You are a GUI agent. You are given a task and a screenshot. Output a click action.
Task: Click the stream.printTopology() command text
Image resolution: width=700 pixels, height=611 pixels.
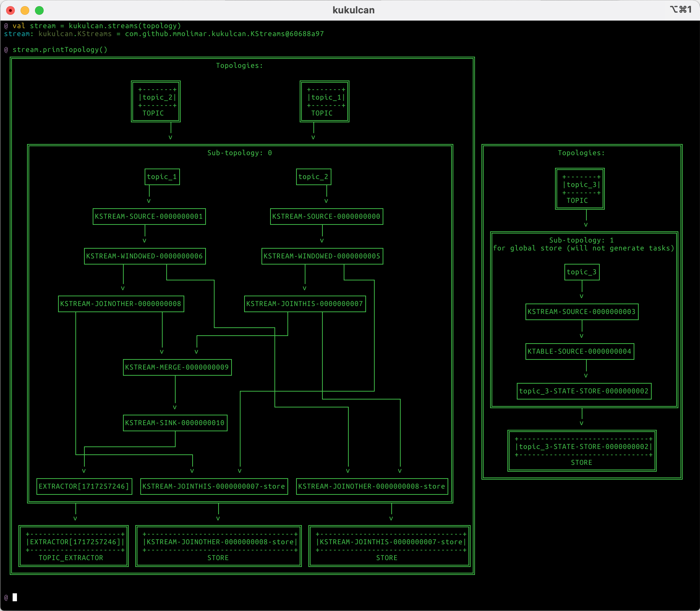[x=60, y=50]
